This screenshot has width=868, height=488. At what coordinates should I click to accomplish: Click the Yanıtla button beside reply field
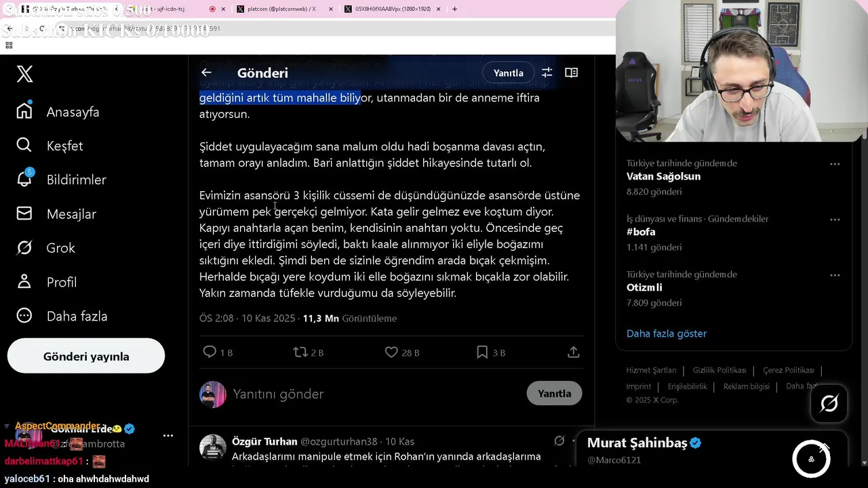click(x=554, y=394)
